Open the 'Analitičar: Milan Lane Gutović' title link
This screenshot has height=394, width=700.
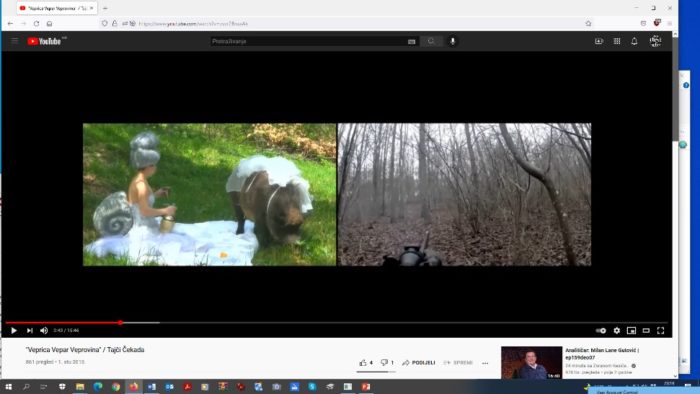click(x=602, y=354)
